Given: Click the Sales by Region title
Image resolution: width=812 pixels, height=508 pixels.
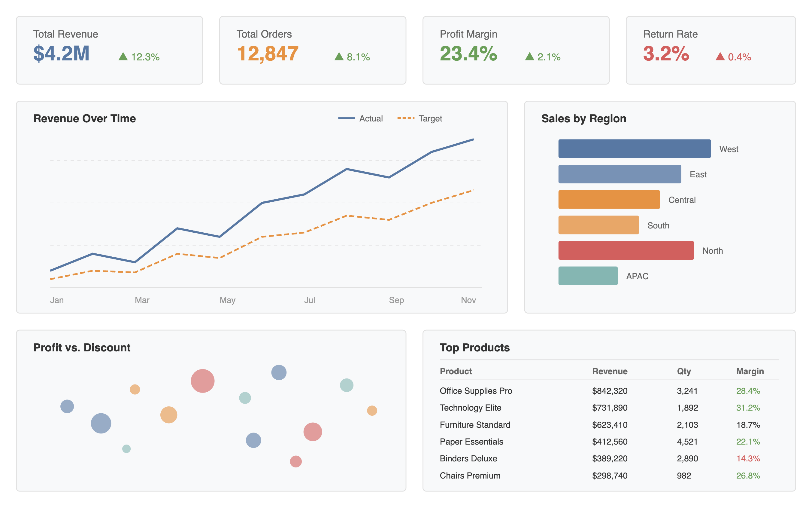Looking at the screenshot, I should coord(584,119).
